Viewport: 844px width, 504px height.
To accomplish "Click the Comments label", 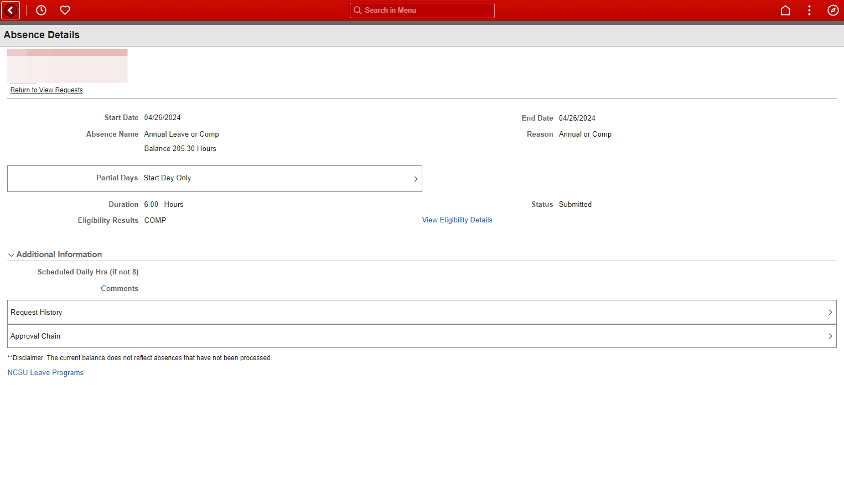I will point(120,288).
